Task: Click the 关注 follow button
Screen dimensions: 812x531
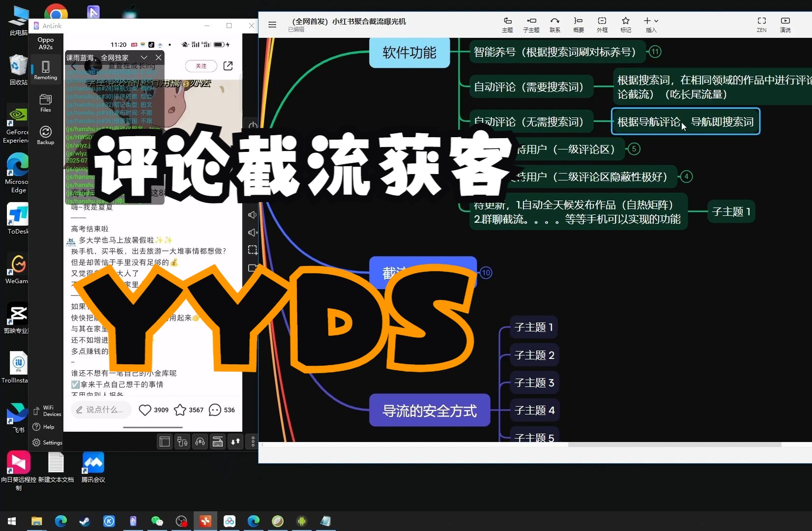Action: coord(201,66)
